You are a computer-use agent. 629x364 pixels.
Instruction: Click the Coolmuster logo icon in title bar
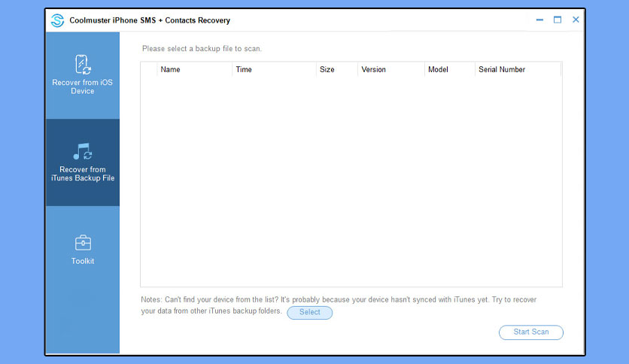(x=57, y=20)
